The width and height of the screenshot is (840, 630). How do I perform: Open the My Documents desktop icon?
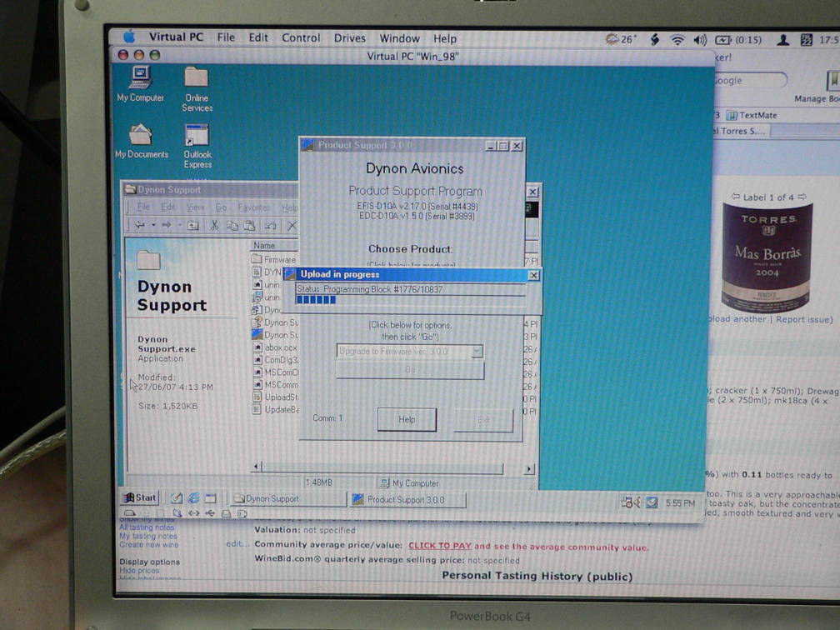(x=141, y=141)
